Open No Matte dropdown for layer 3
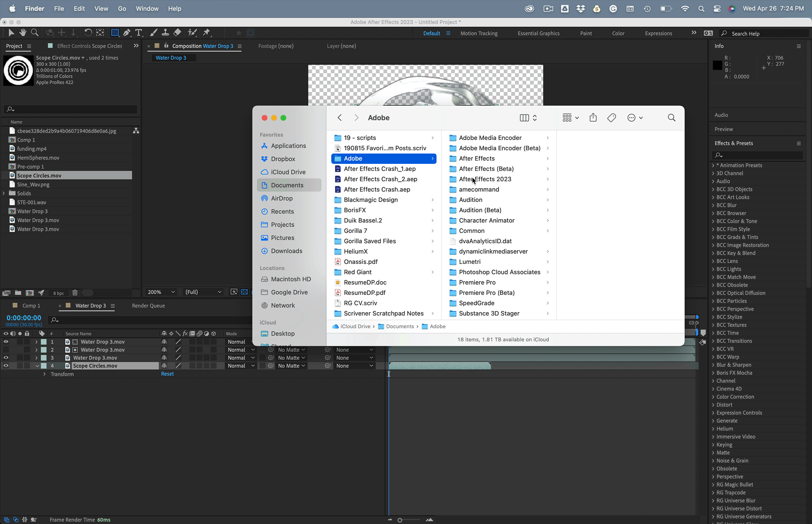The height and width of the screenshot is (524, 812). [x=291, y=358]
